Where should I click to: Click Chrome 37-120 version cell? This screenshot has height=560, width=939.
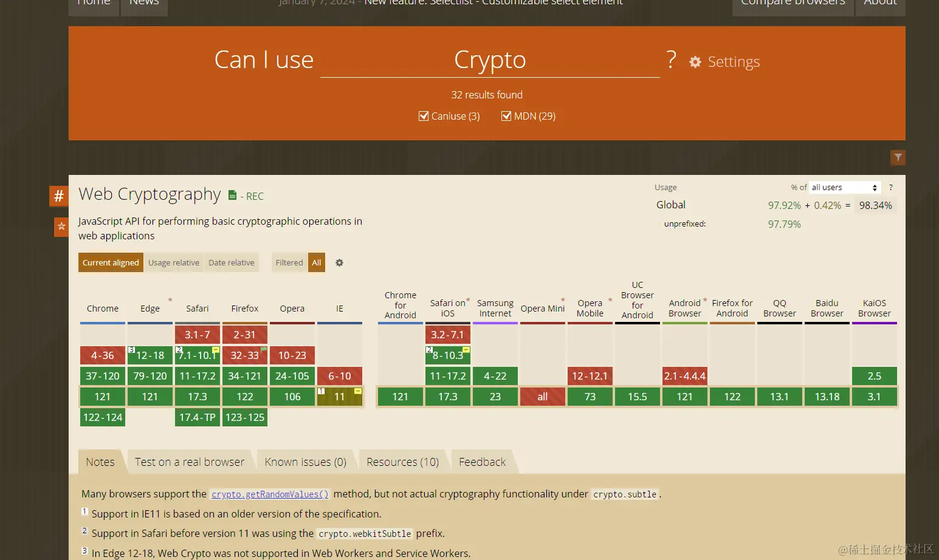103,376
